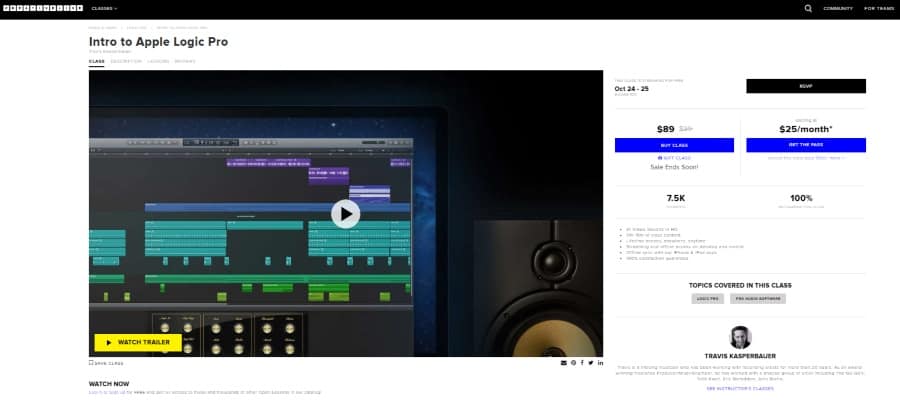Click the $25/month pass price
The height and width of the screenshot is (403, 900).
pos(806,129)
